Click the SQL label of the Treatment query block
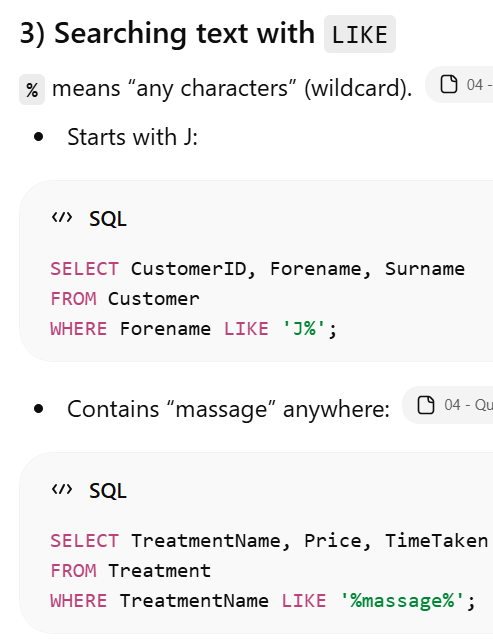This screenshot has width=493, height=639. tap(108, 490)
